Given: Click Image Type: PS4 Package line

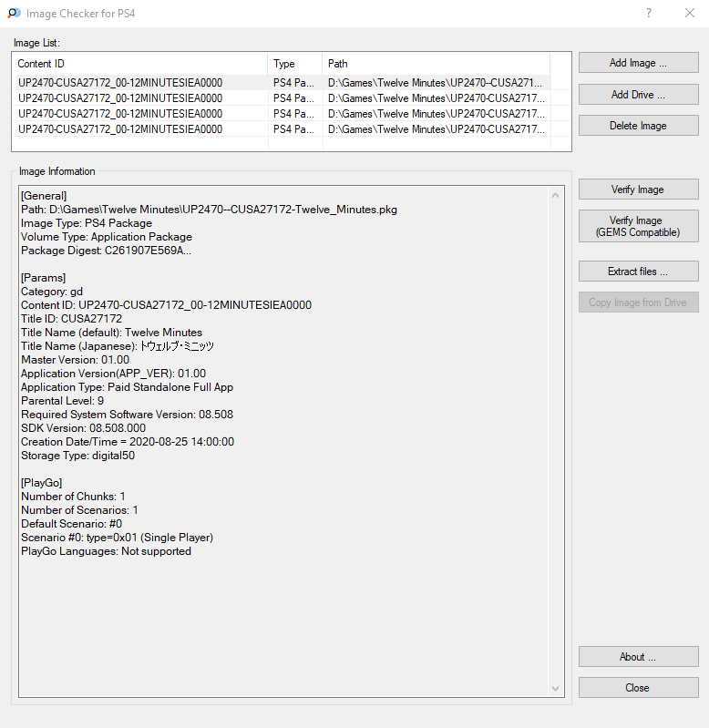Looking at the screenshot, I should 87,223.
